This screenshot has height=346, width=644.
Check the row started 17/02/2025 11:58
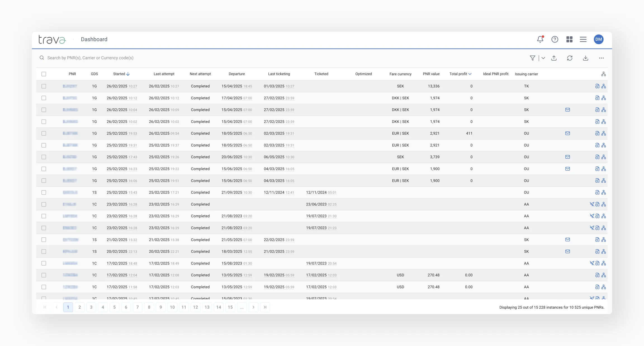point(44,287)
